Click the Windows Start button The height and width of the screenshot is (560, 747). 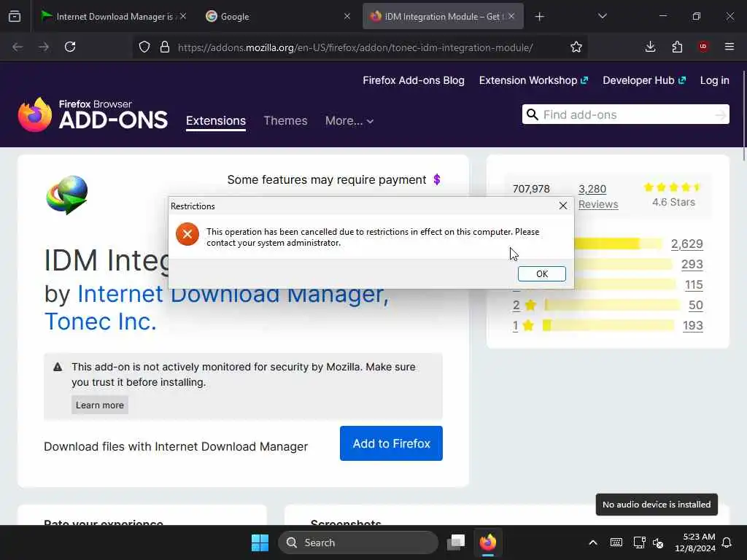260,542
